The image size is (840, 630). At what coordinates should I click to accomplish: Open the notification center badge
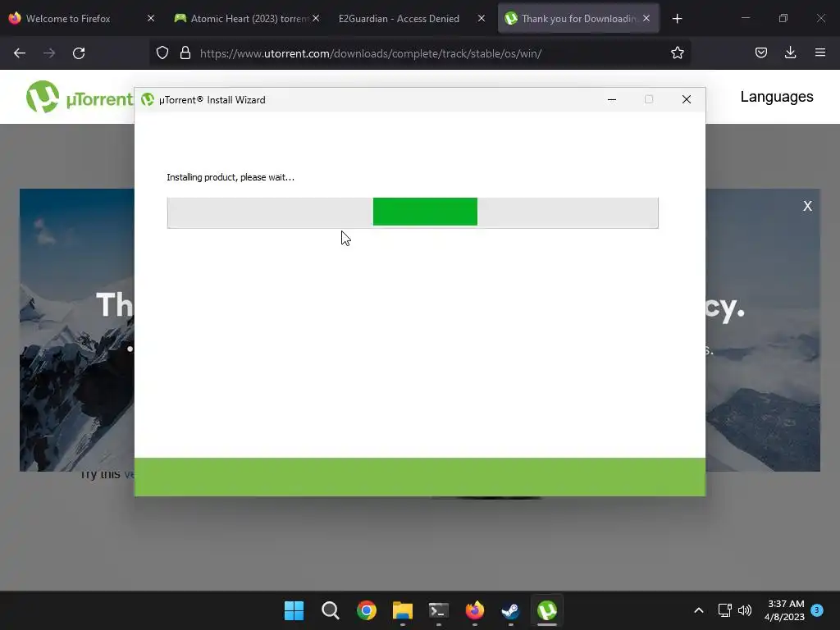pyautogui.click(x=817, y=610)
